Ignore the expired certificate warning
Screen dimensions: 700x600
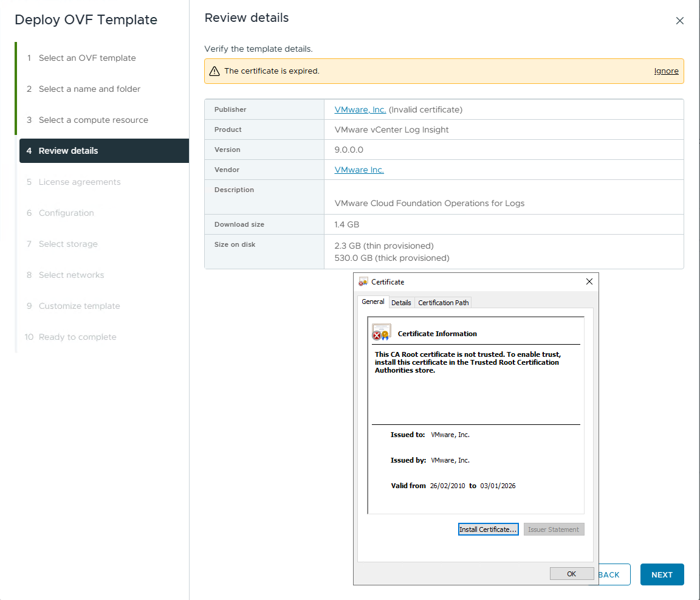coord(666,71)
